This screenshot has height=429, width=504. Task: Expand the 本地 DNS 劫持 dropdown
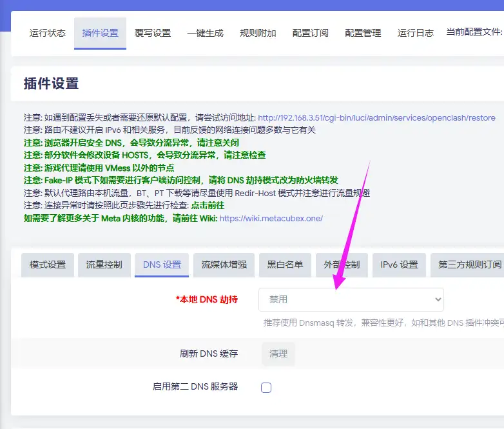[351, 300]
